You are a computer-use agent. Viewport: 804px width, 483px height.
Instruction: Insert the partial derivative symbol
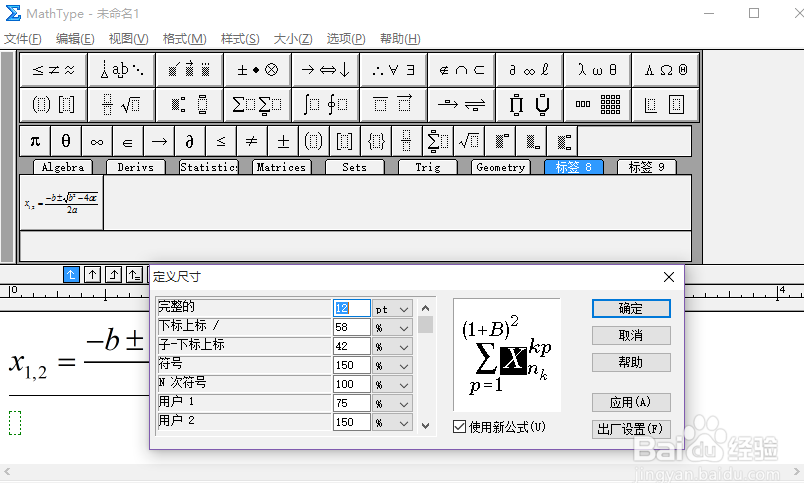click(190, 141)
